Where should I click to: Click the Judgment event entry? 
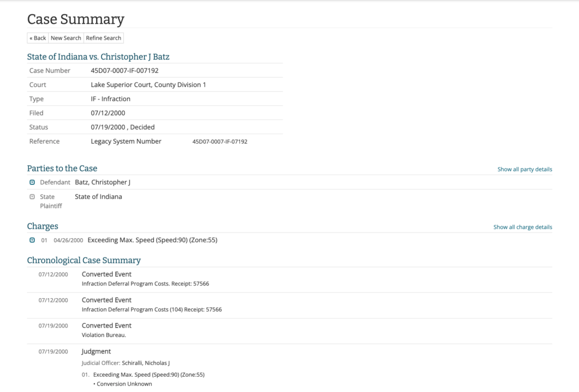tap(96, 351)
